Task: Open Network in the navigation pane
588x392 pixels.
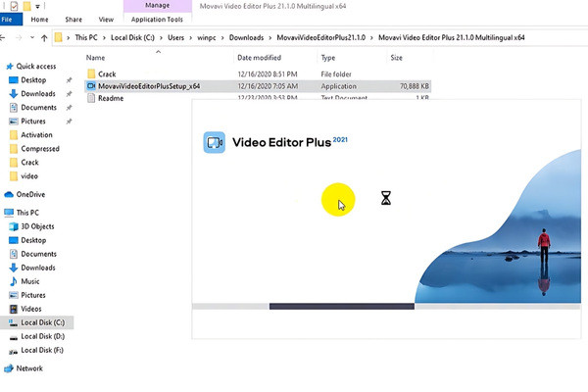Action: tap(29, 368)
